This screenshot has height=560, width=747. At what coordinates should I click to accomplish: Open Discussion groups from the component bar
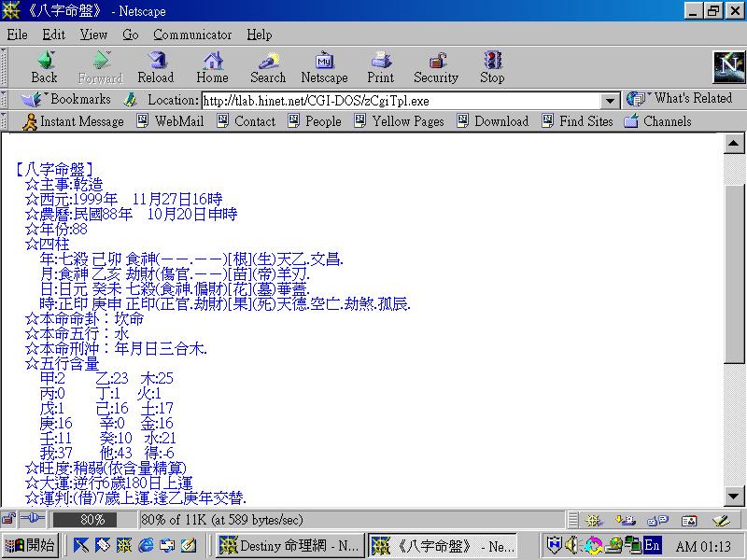click(659, 520)
